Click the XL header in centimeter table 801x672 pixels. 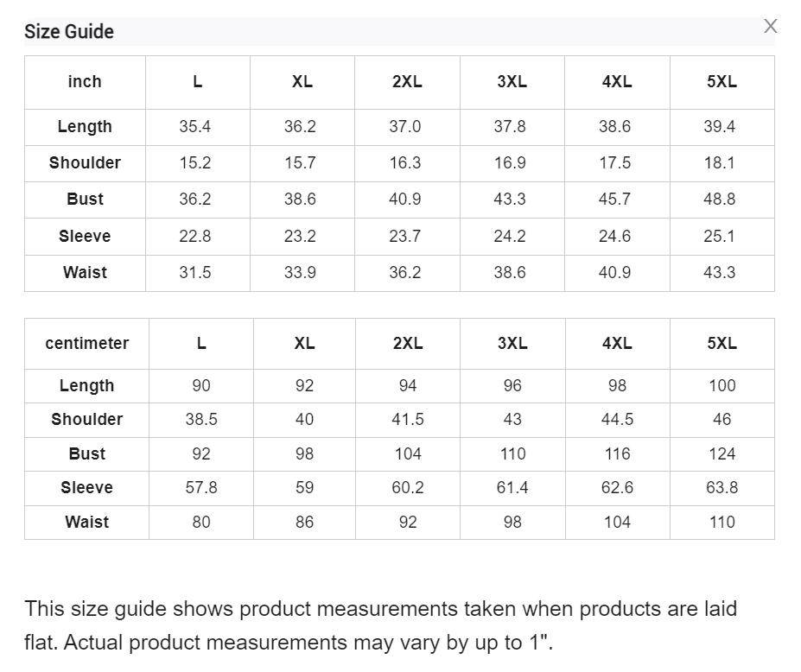point(304,343)
